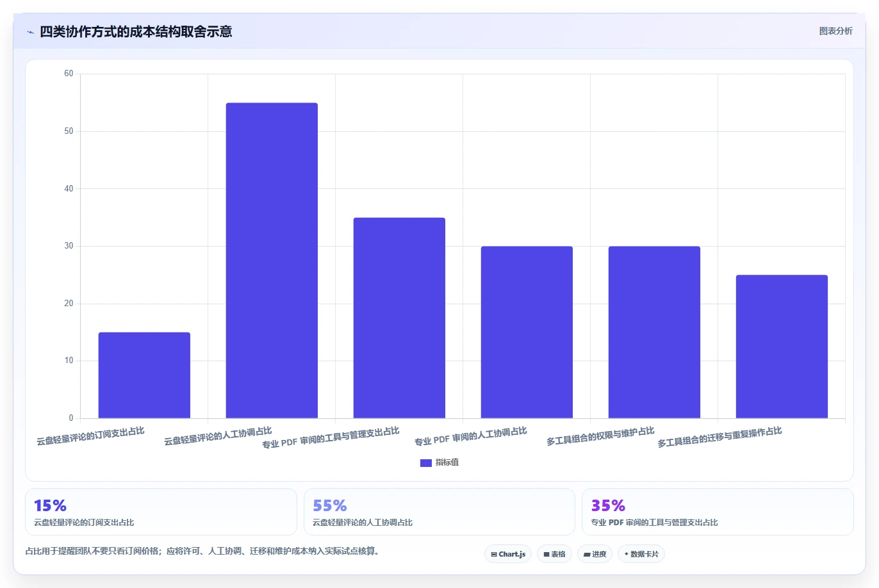Screen dimensions: 879x588
Task: Click the x-axis label 专业 PDF 审阅的工具与管理支出占比
Action: tap(331, 437)
